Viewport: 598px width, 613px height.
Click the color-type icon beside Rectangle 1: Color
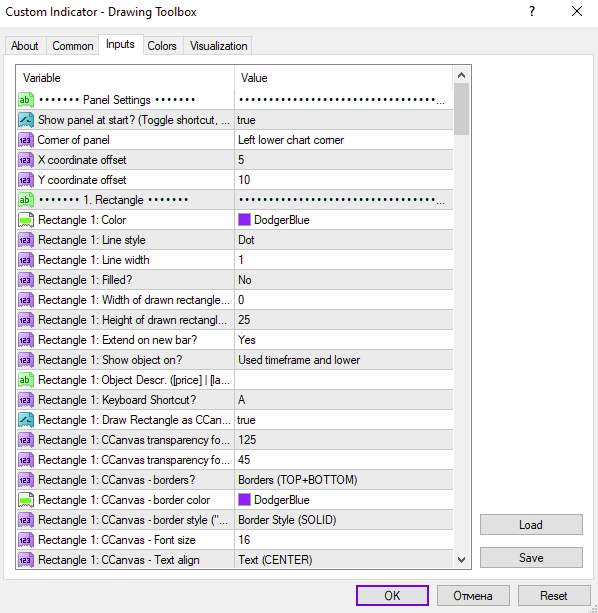[x=26, y=220]
